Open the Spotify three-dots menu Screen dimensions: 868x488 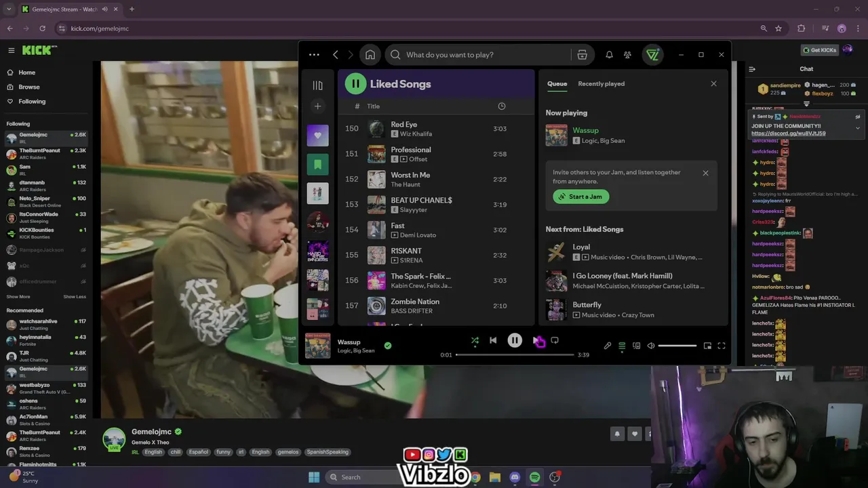314,55
